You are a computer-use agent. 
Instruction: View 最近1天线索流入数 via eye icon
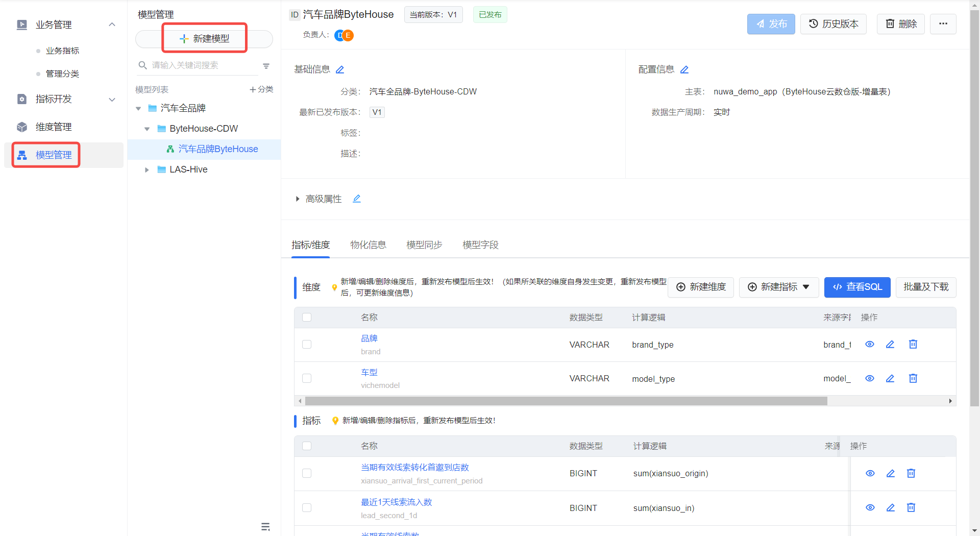pyautogui.click(x=870, y=507)
